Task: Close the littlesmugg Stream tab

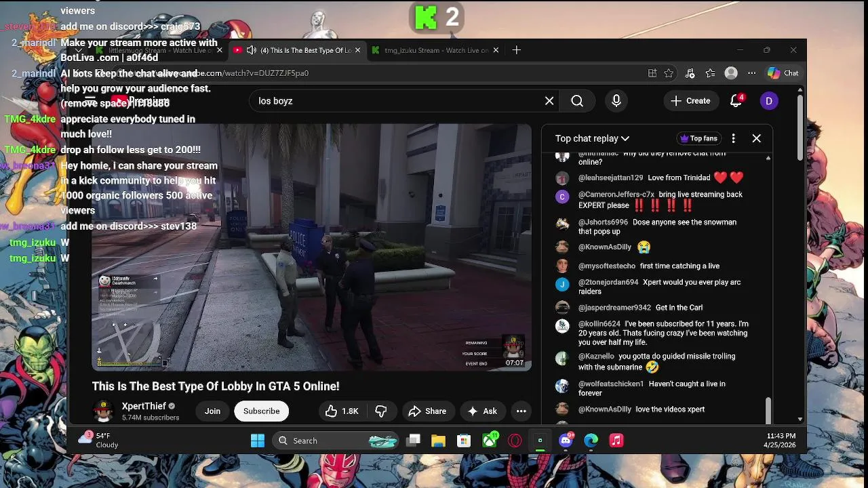Action: (219, 50)
